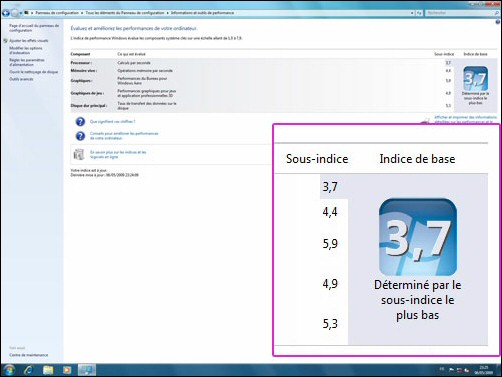Select the 'Mémoire vive' row label
This screenshot has height=377, width=502.
click(84, 71)
